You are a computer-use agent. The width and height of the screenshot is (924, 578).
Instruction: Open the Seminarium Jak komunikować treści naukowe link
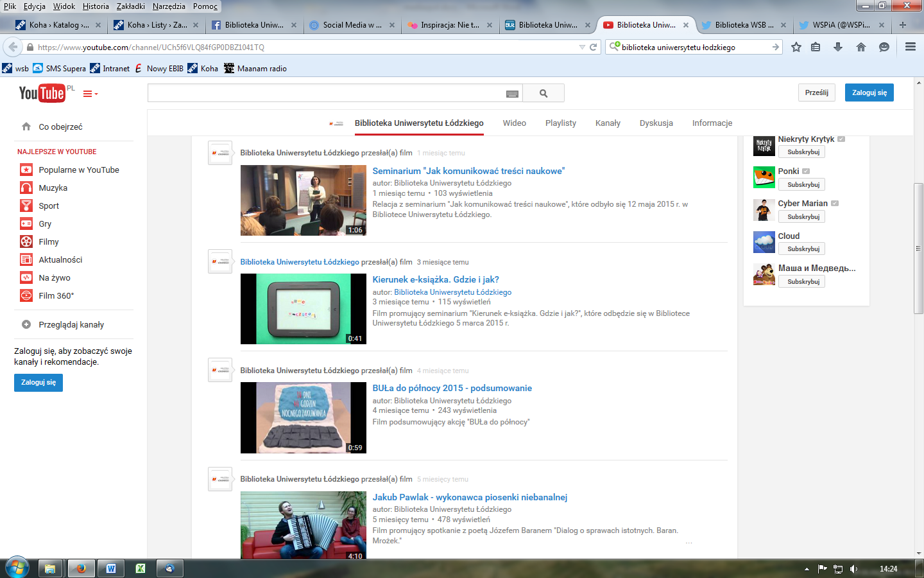(468, 171)
